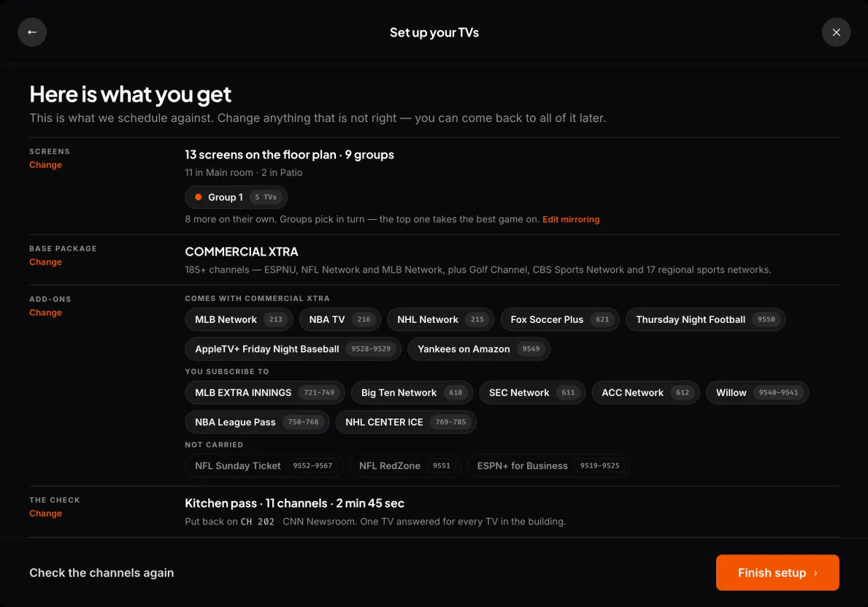Click the NHL Network 215 chip
This screenshot has width=868, height=607.
[x=441, y=319]
